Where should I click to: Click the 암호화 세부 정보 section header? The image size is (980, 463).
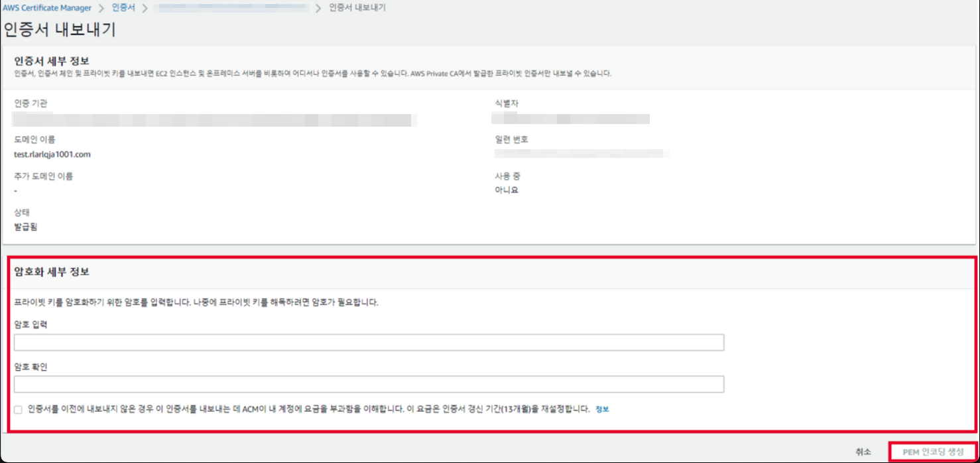pyautogui.click(x=52, y=272)
